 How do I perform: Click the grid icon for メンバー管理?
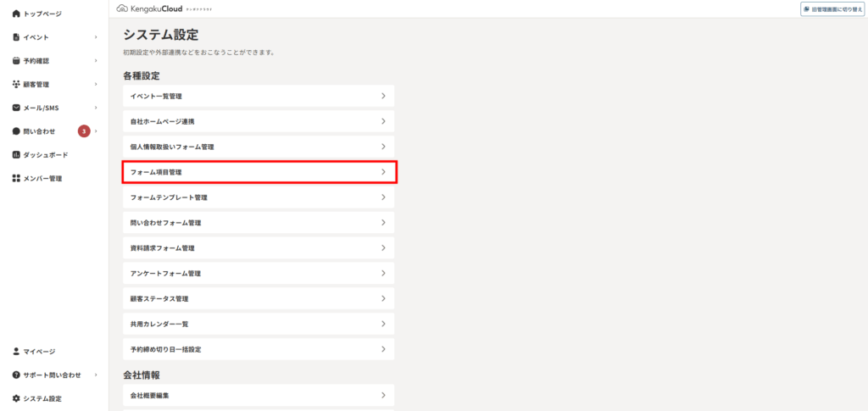coord(16,179)
